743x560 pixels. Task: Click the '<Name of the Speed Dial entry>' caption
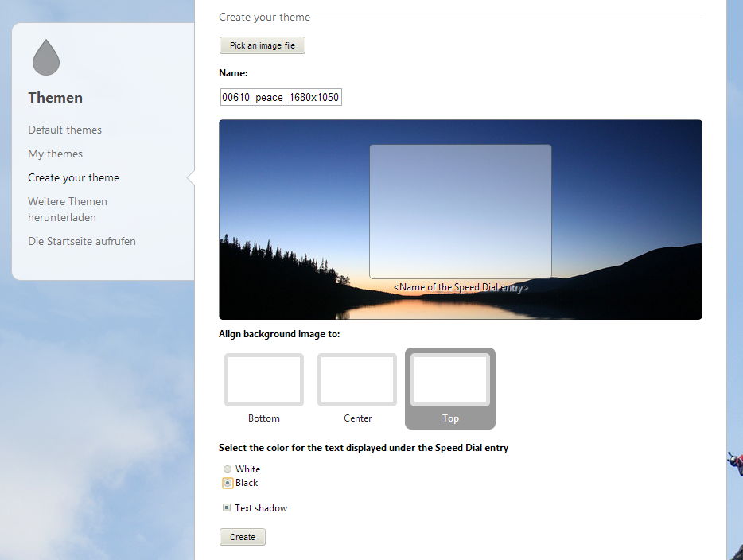[x=461, y=287]
